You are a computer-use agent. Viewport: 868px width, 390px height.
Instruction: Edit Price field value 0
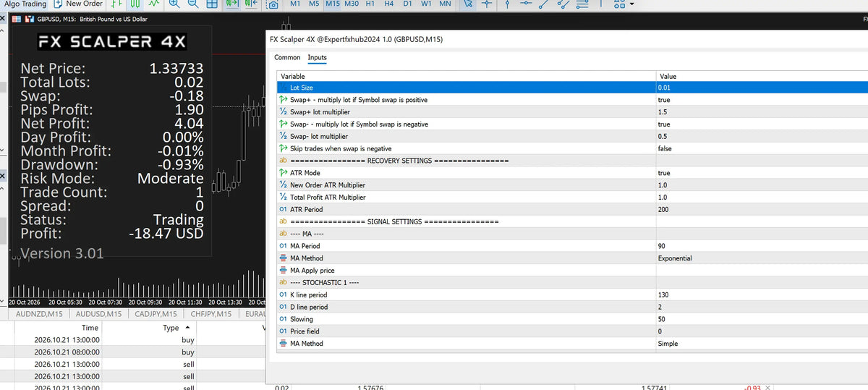coord(762,331)
